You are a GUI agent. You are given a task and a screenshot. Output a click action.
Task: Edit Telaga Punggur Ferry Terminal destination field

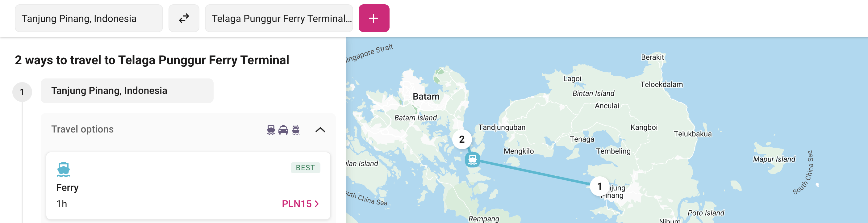tap(279, 18)
